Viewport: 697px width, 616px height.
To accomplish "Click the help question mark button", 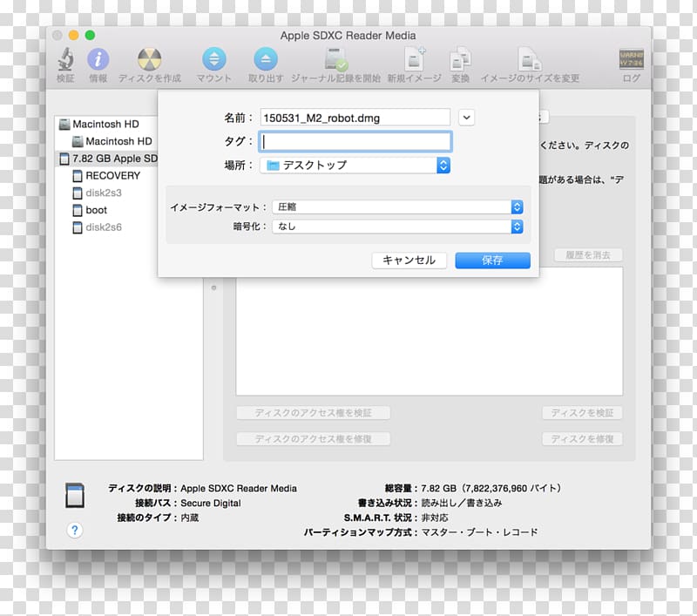I will point(75,531).
